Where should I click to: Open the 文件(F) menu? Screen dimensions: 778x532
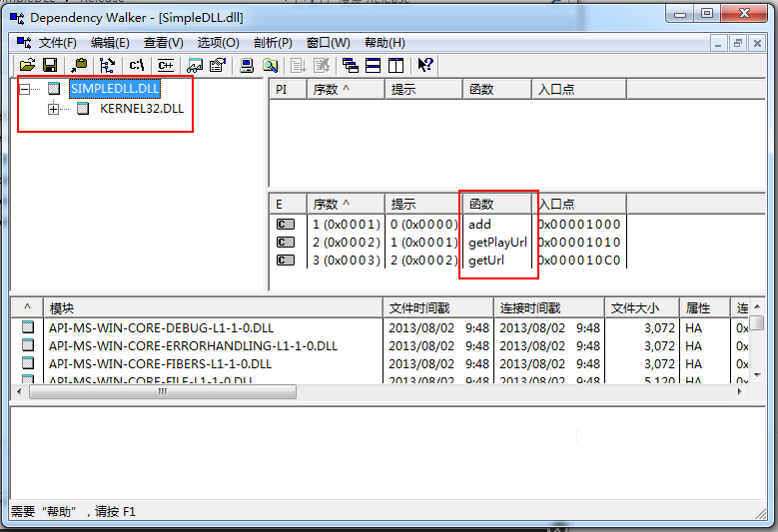pos(58,43)
